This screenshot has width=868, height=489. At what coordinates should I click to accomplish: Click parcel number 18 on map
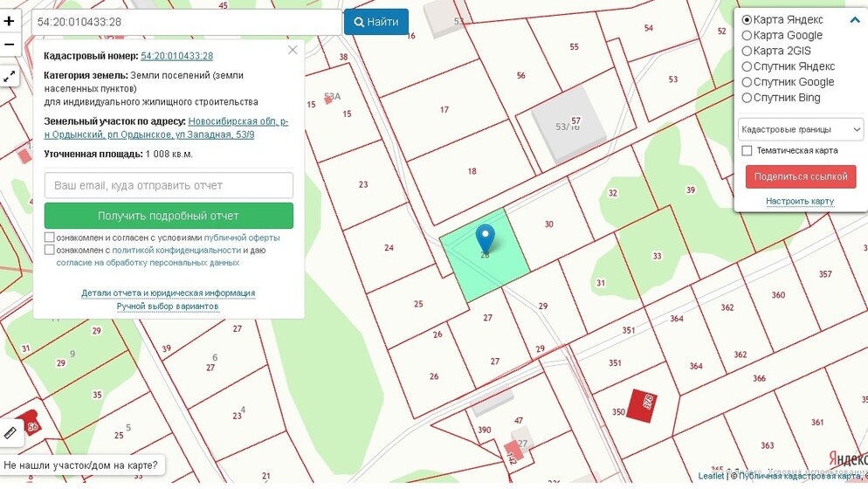(x=472, y=171)
